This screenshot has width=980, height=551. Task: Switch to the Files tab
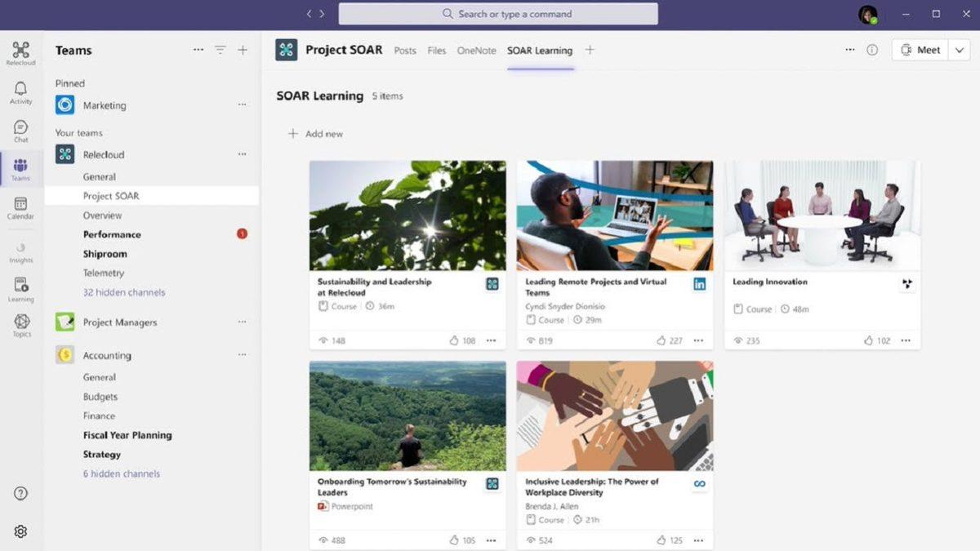tap(437, 50)
